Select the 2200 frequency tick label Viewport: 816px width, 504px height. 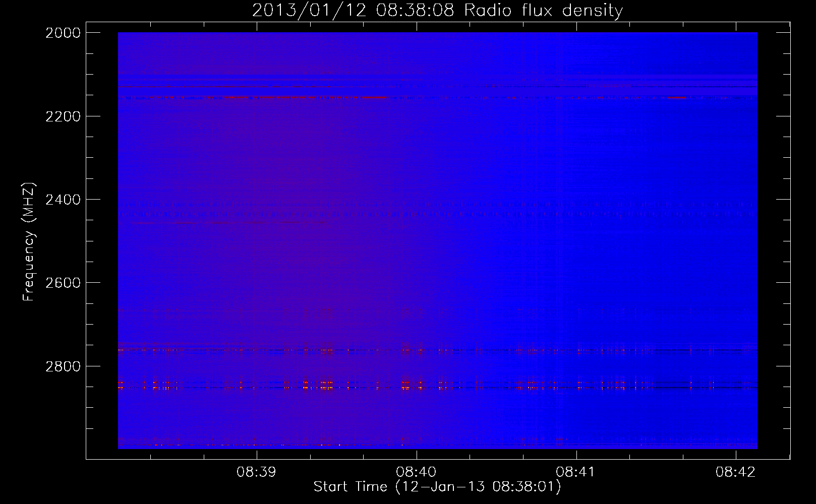coord(63,116)
